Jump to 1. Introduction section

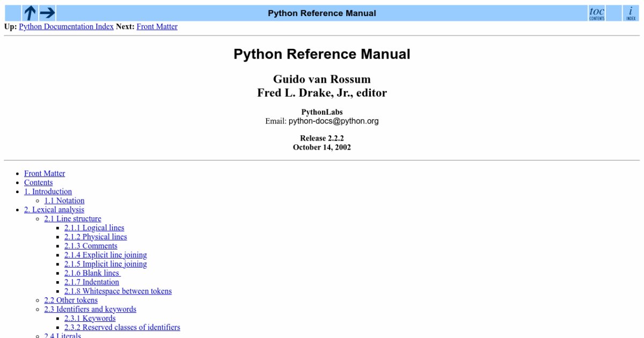coord(48,192)
